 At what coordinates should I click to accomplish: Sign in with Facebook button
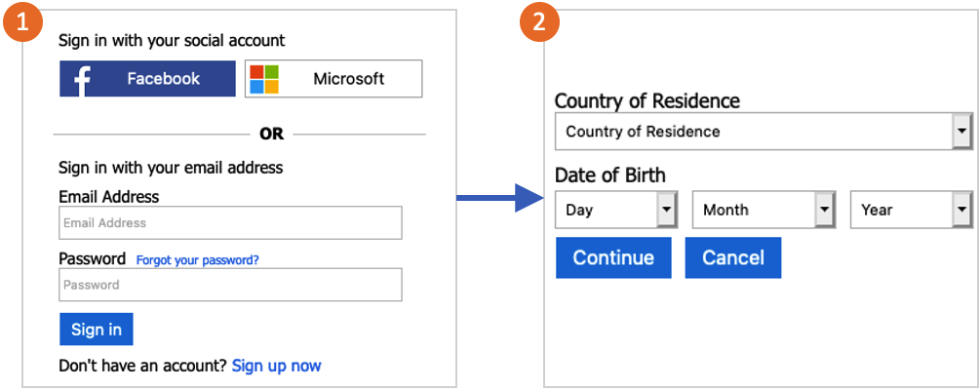(147, 79)
